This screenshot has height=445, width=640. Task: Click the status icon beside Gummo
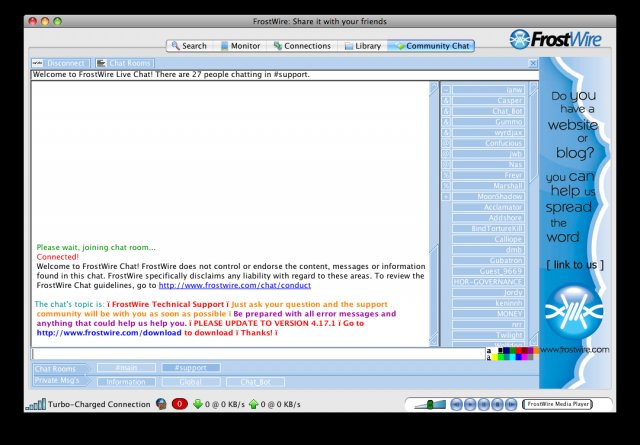[446, 122]
